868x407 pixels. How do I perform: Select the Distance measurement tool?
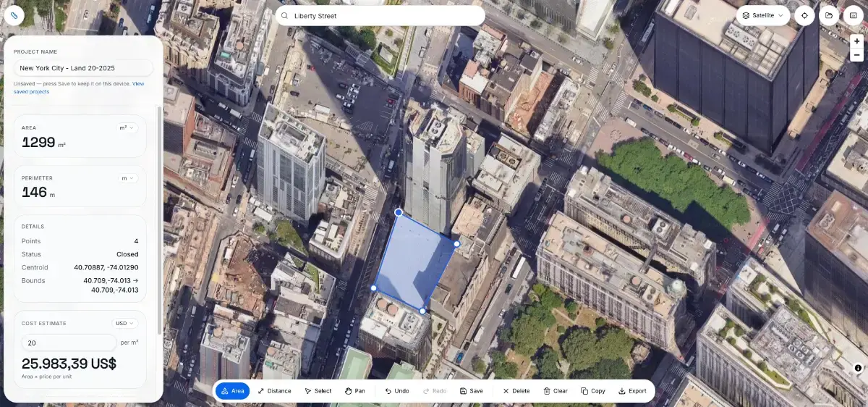coord(274,391)
